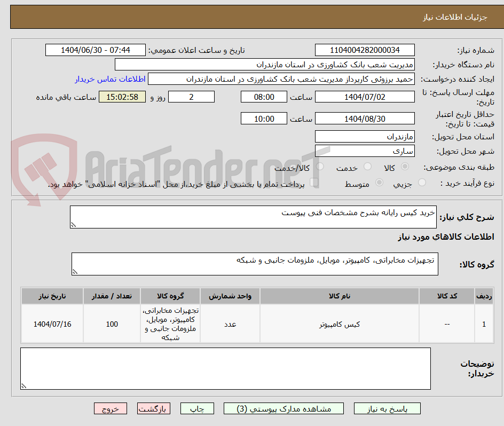This screenshot has height=426, width=504.
Task: Select the خدمت radio button
Action: click(368, 166)
